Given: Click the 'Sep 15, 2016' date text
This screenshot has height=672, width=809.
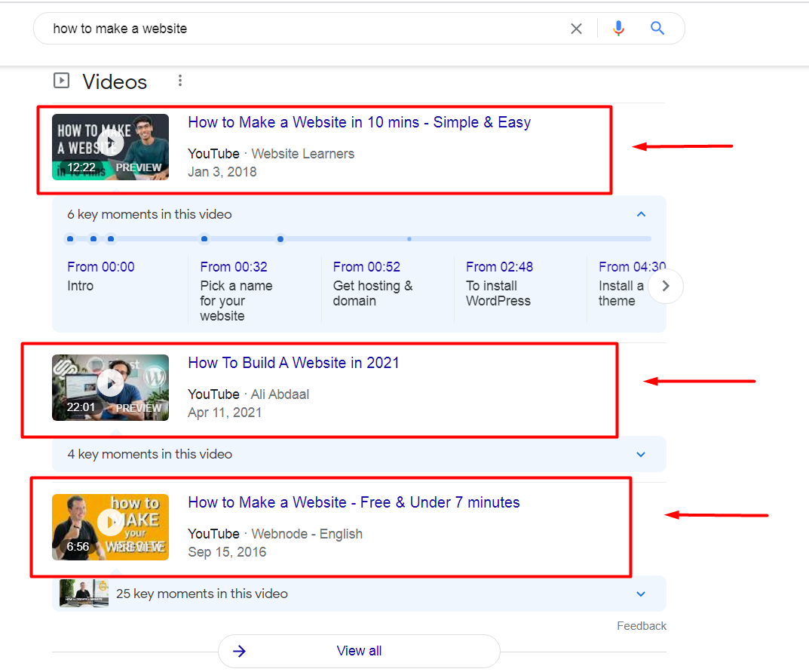Looking at the screenshot, I should tap(227, 552).
